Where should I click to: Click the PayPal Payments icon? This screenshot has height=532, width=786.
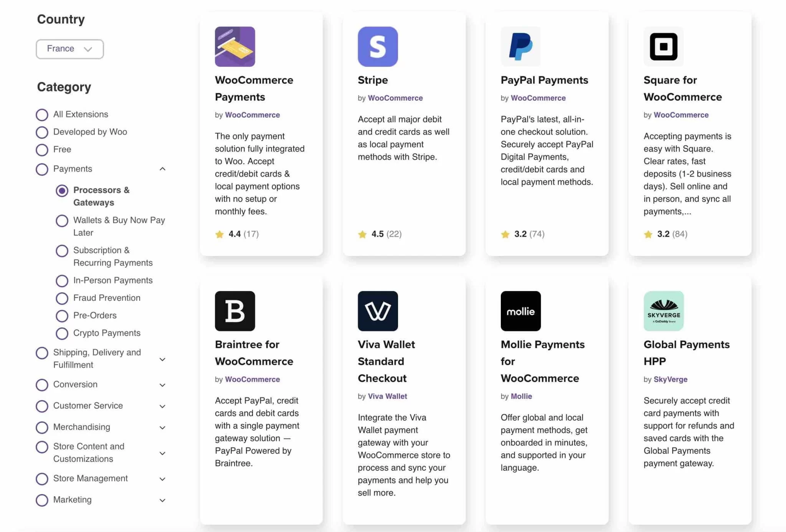pos(520,46)
